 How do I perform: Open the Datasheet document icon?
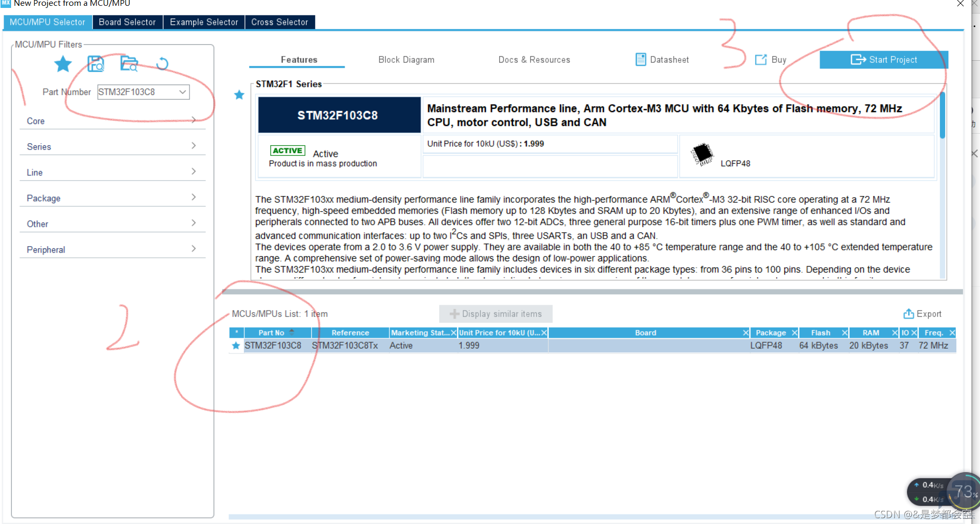pos(641,60)
